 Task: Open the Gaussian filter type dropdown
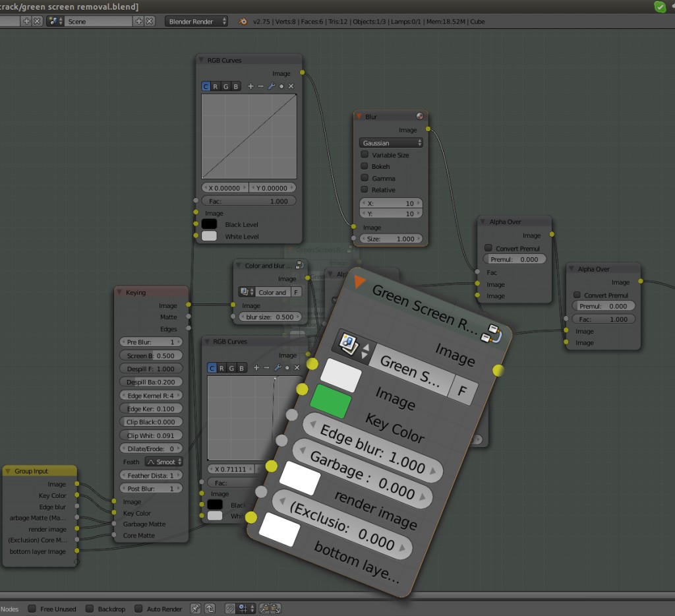[391, 142]
